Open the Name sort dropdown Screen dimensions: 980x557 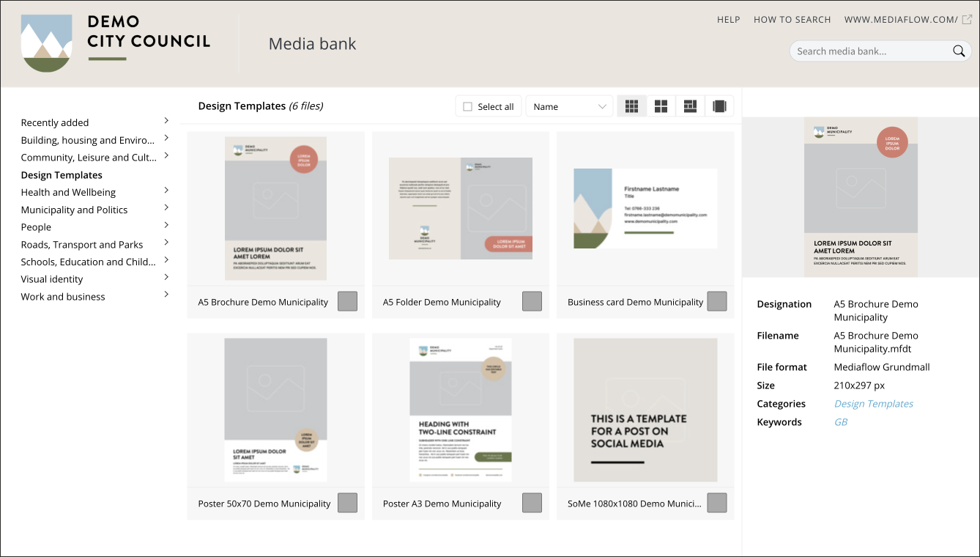pos(569,106)
